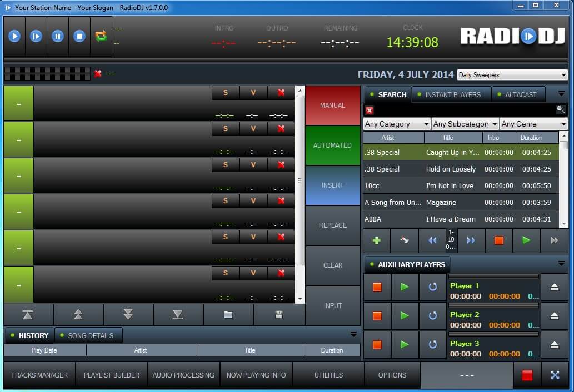Image resolution: width=574 pixels, height=392 pixels.
Task: Open the Any Genre dropdown
Action: 534,124
